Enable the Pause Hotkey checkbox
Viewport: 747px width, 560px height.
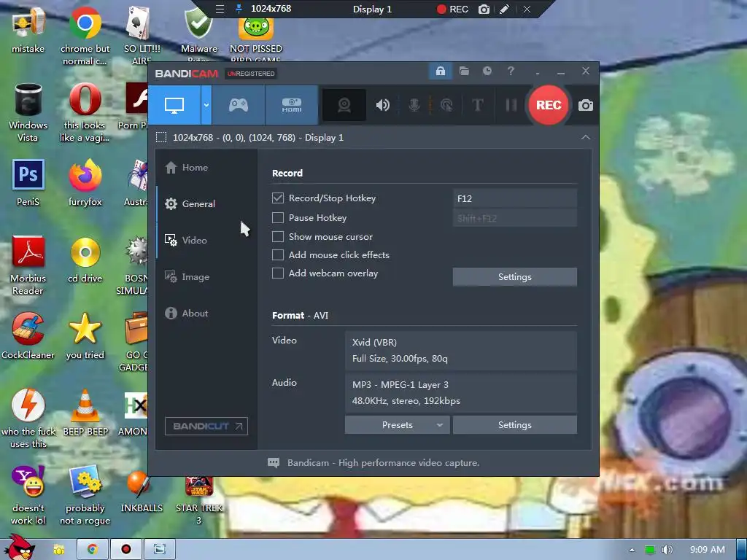pyautogui.click(x=278, y=217)
